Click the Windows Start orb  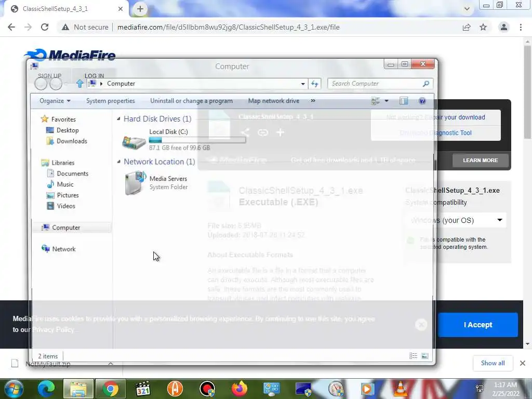pyautogui.click(x=14, y=389)
